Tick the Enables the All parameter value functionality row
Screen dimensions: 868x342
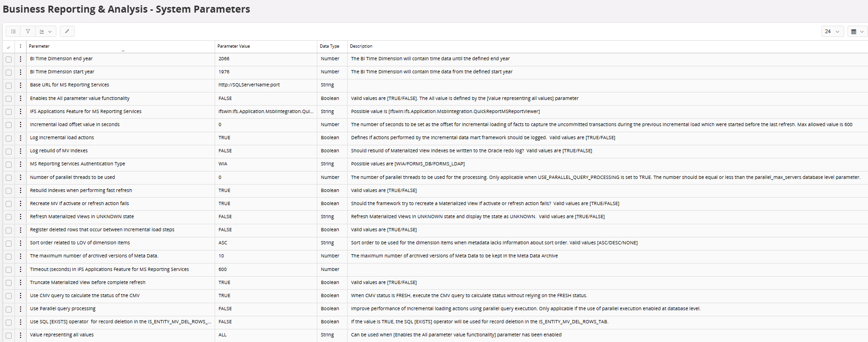8,99
